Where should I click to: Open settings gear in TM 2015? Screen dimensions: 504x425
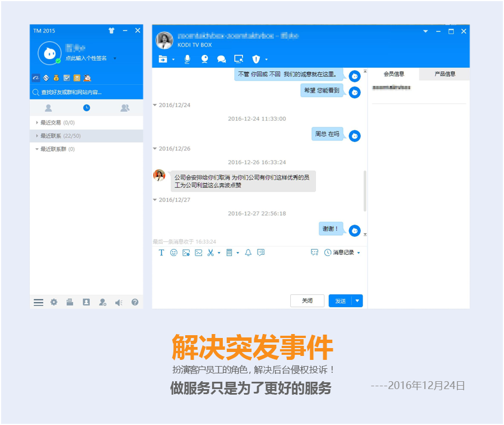coord(54,302)
